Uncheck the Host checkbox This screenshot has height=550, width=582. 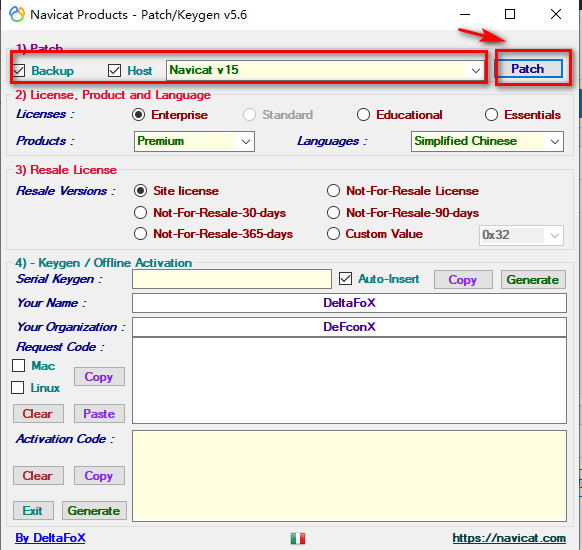pyautogui.click(x=114, y=70)
